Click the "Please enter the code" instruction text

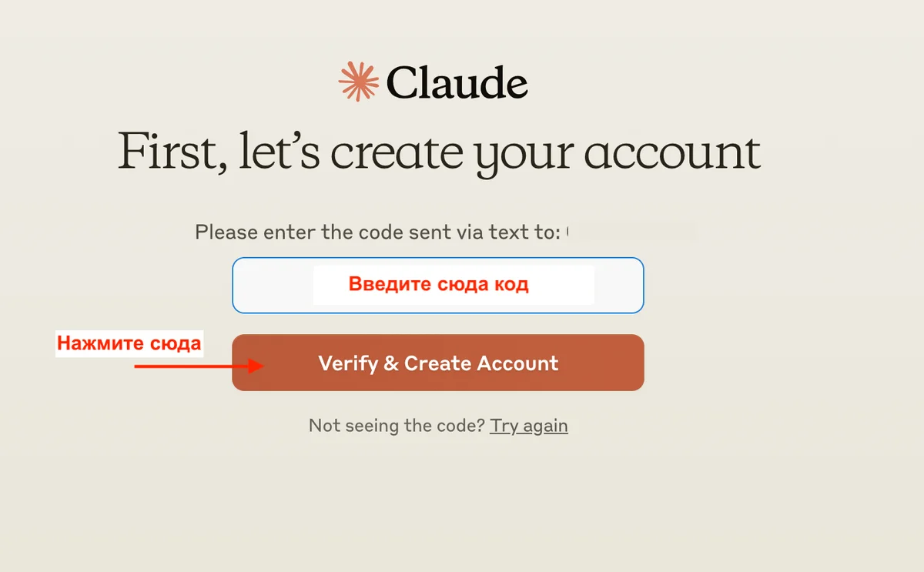(x=377, y=232)
